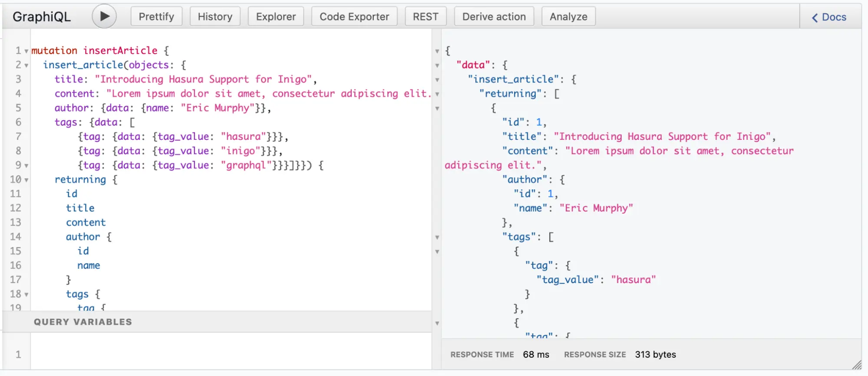
Task: Click the "hasura" tag_value in query
Action: 243,136
